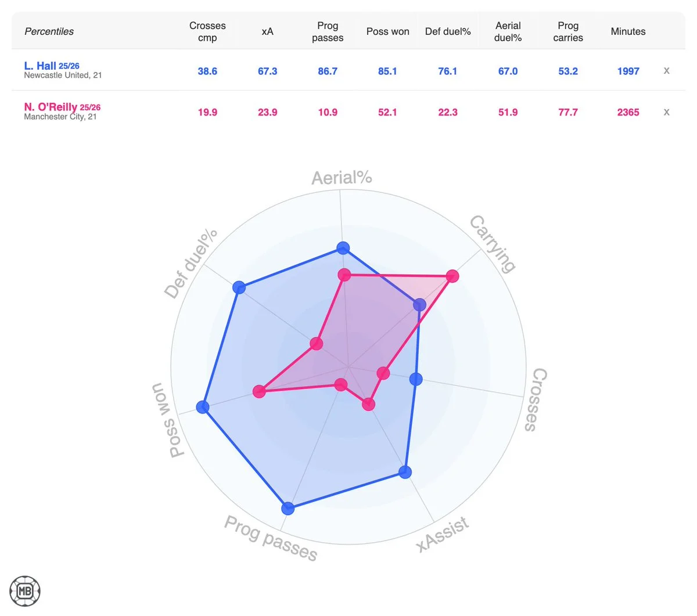Click Minutes column header
This screenshot has width=697, height=616.
(628, 31)
